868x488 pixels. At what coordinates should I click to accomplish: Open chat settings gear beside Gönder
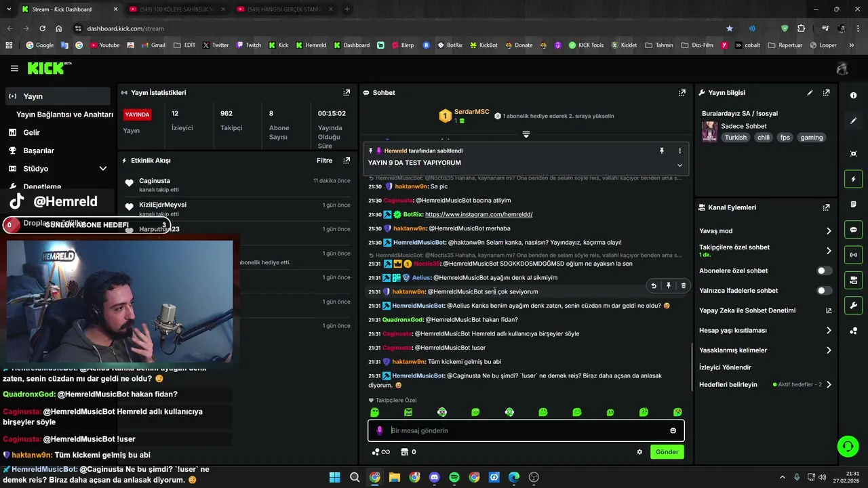click(639, 452)
